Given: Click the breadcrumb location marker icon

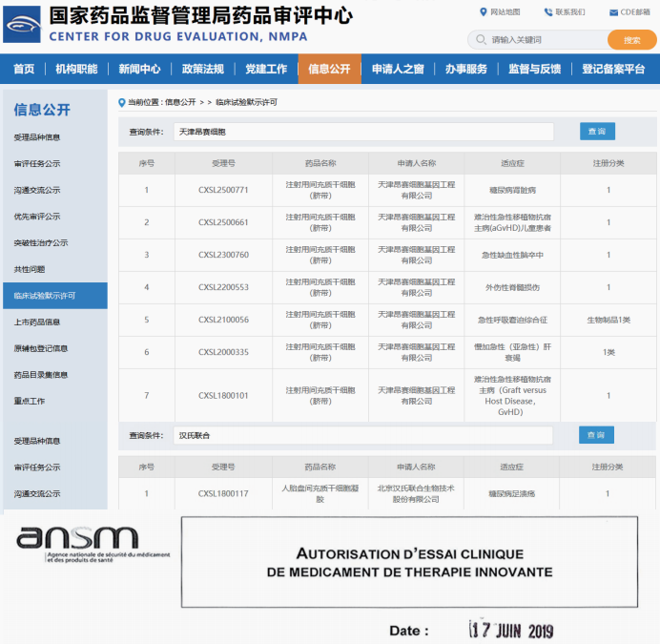Looking at the screenshot, I should tap(121, 102).
